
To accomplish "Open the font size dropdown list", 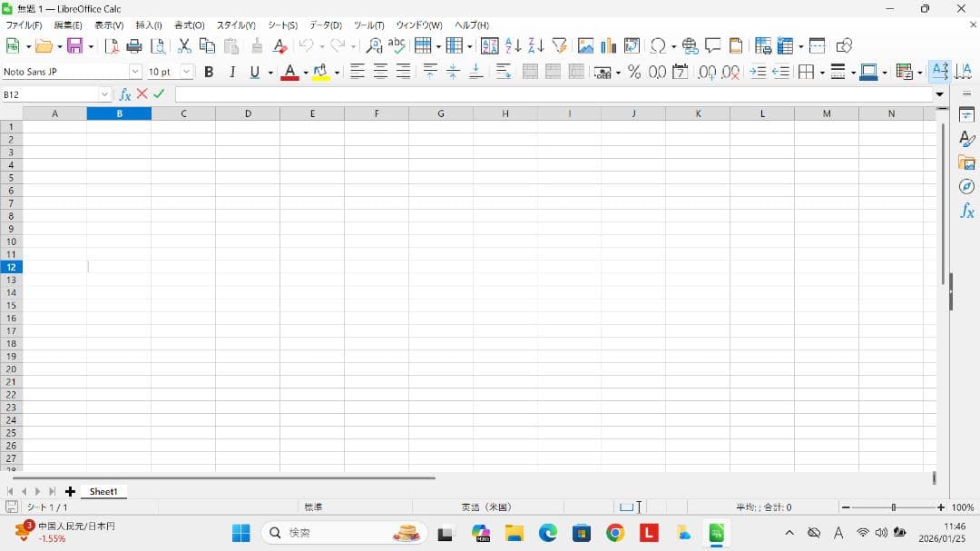I will pyautogui.click(x=187, y=72).
